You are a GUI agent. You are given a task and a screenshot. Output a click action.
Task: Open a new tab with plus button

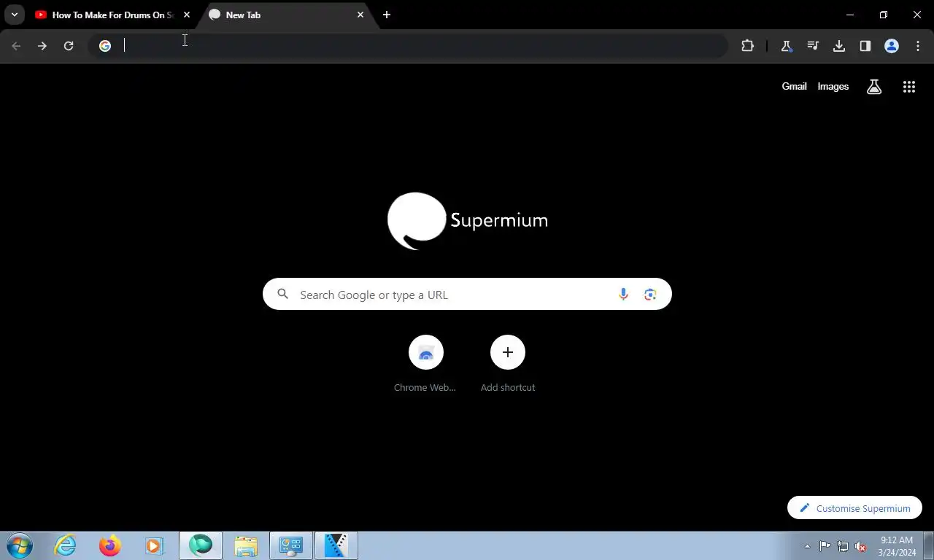coord(387,15)
